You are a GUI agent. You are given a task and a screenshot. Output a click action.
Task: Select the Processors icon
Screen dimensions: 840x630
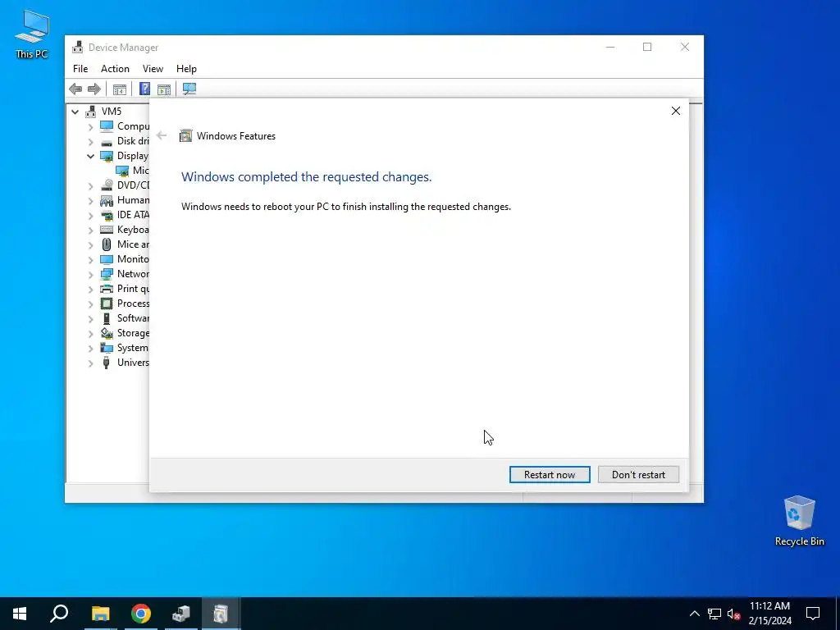point(107,304)
